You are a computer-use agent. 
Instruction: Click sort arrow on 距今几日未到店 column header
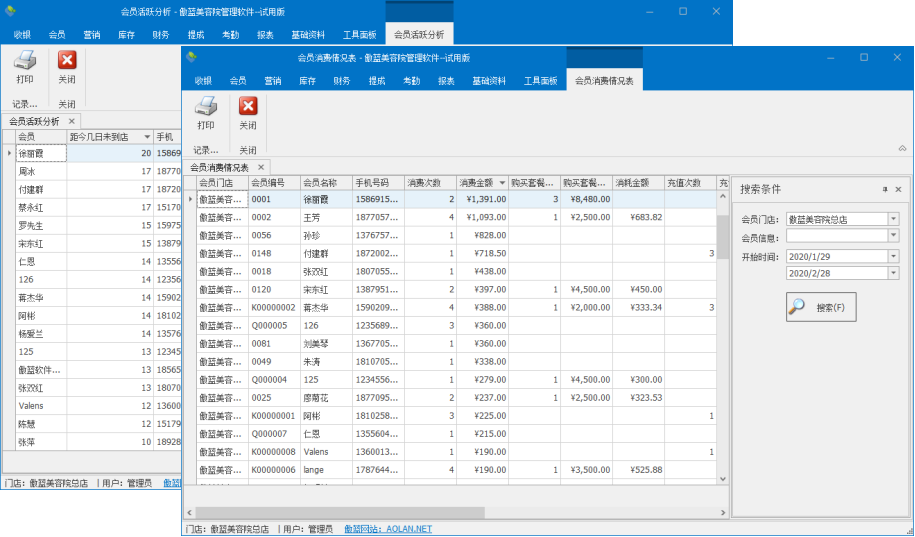click(x=146, y=137)
